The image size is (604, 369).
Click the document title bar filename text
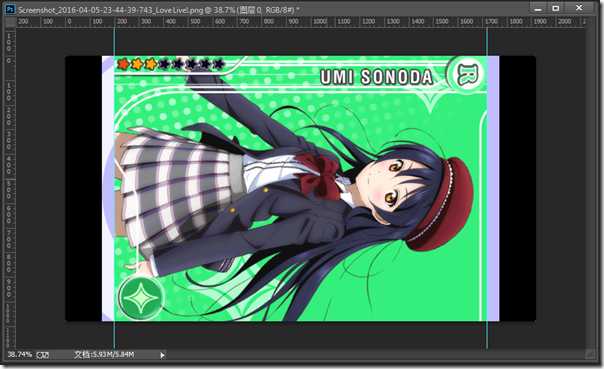[159, 10]
